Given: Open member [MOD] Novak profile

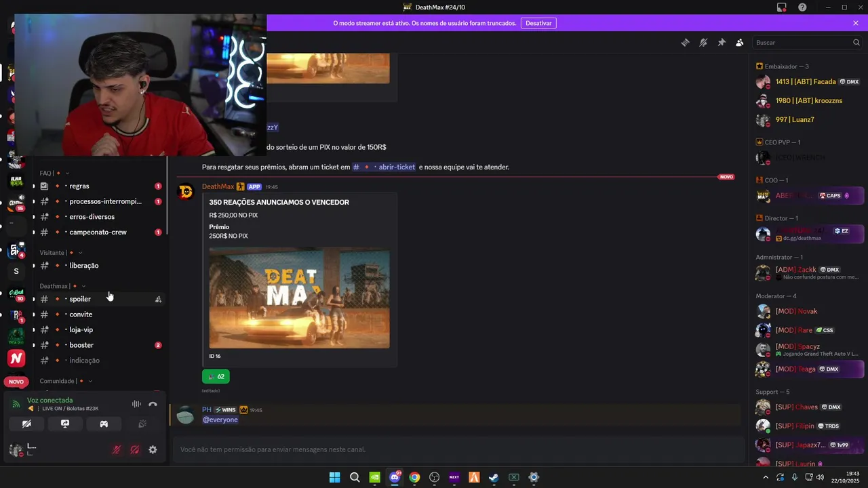Looking at the screenshot, I should tap(810, 311).
